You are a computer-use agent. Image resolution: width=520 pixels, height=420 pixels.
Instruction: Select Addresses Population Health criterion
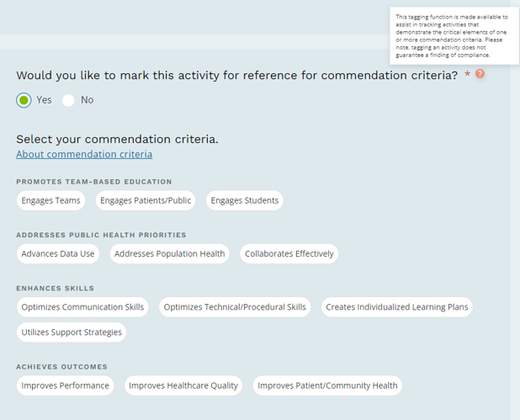click(170, 253)
